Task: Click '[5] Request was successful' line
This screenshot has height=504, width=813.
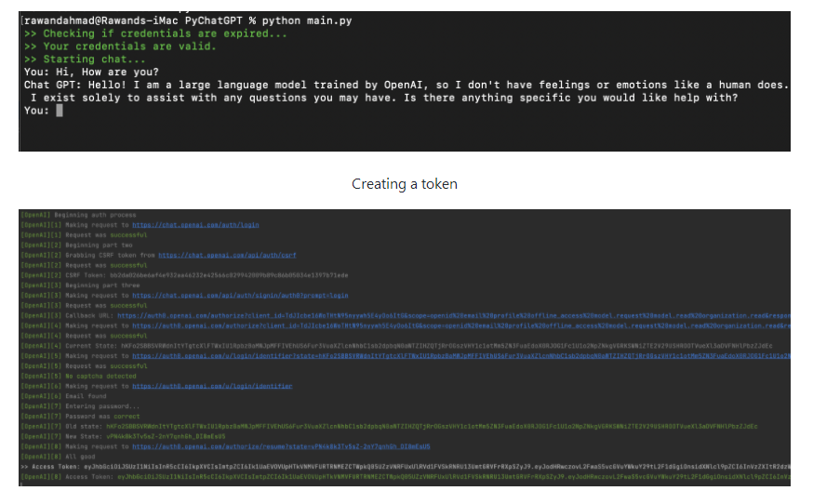Action: 84,366
